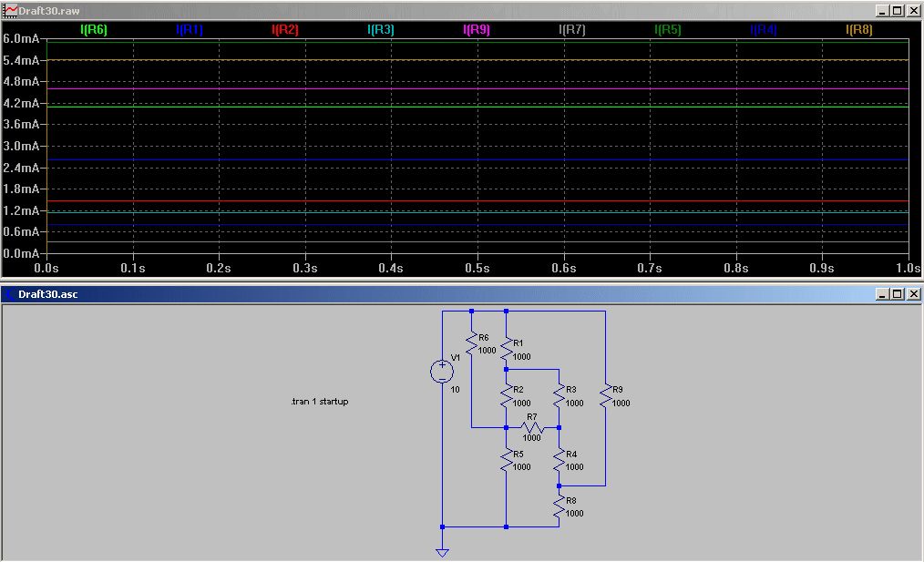Click the R9 resistor symbol
The image size is (924, 562).
(604, 395)
